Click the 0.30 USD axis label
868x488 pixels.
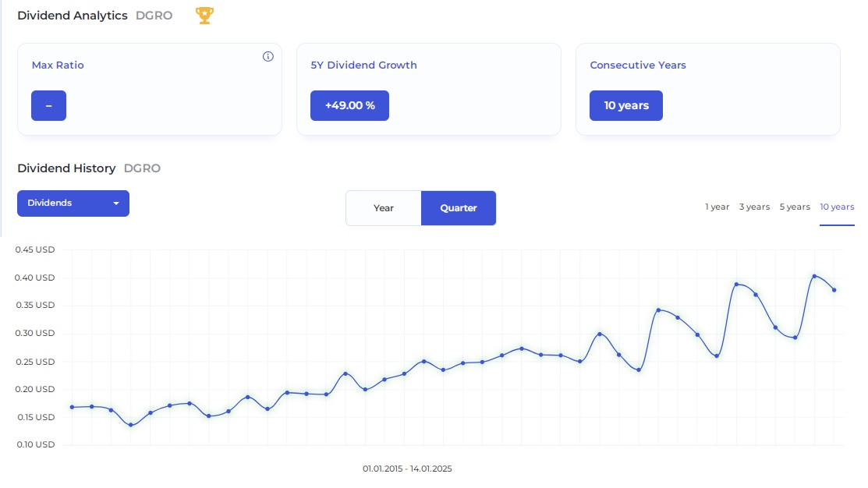tap(35, 333)
